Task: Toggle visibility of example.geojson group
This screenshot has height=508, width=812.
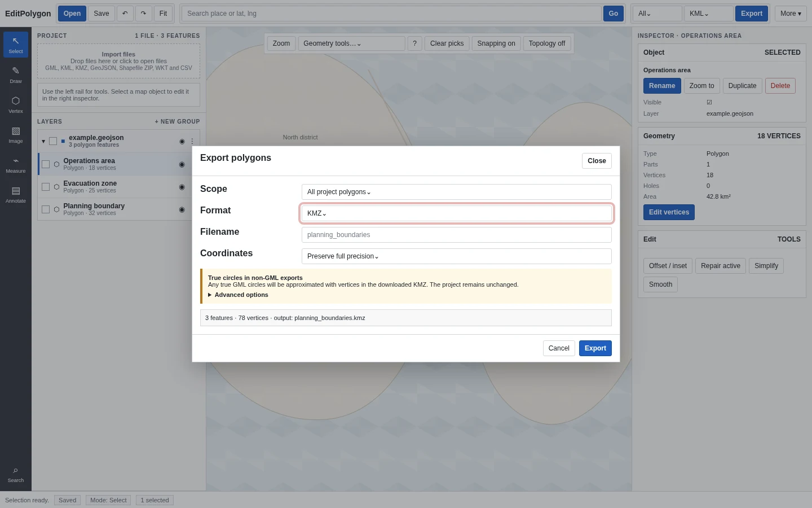Action: [x=182, y=142]
